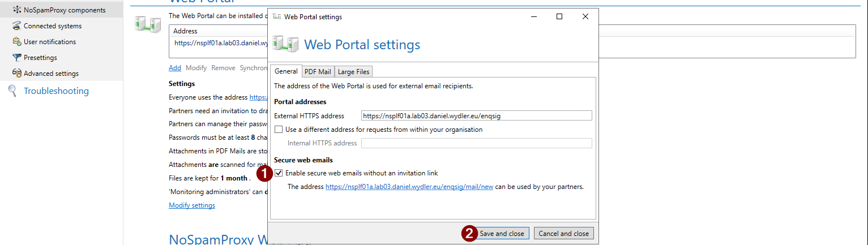Maximize the Web Portal settings dialog
This screenshot has height=245, width=868.
tap(559, 17)
